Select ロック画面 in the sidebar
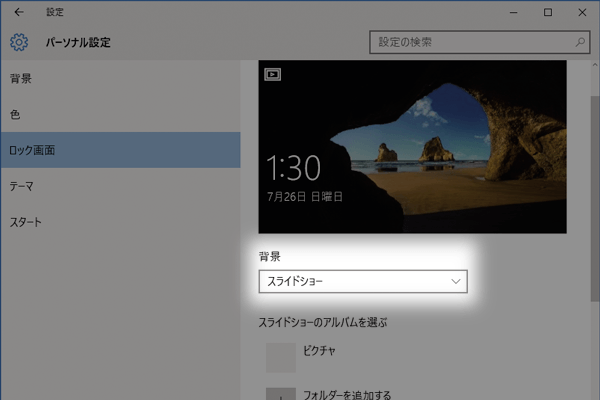Image resolution: width=600 pixels, height=400 pixels. click(121, 150)
